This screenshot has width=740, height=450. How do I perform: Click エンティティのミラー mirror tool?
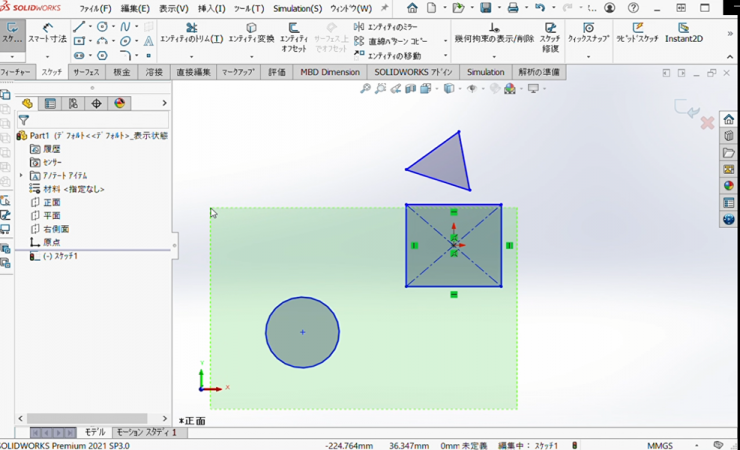386,27
